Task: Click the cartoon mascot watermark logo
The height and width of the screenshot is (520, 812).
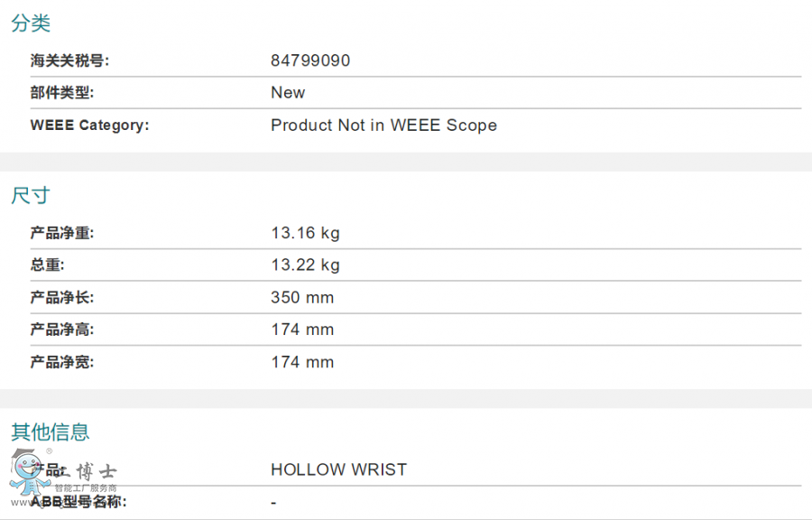Action: (29, 472)
